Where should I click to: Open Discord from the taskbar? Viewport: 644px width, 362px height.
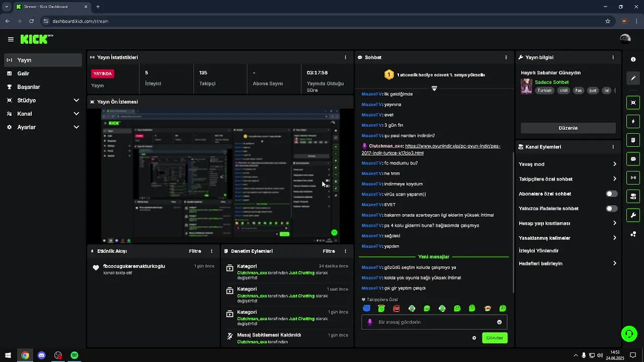tap(42, 355)
